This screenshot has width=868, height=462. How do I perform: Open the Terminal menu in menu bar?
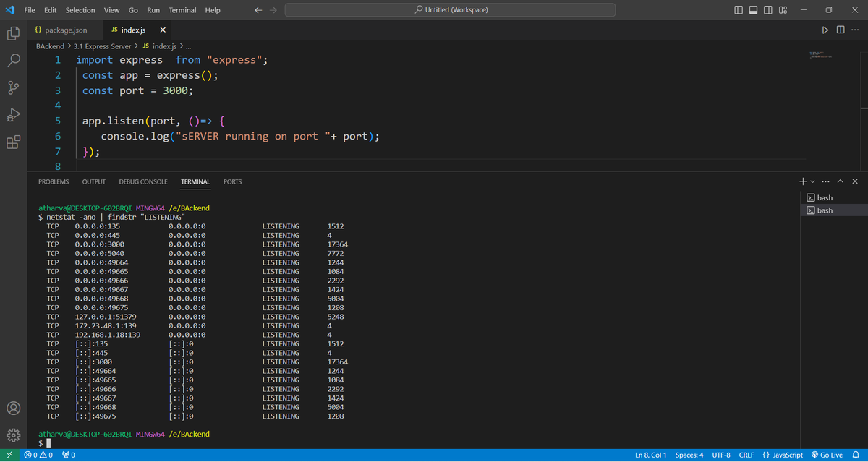[x=182, y=9]
